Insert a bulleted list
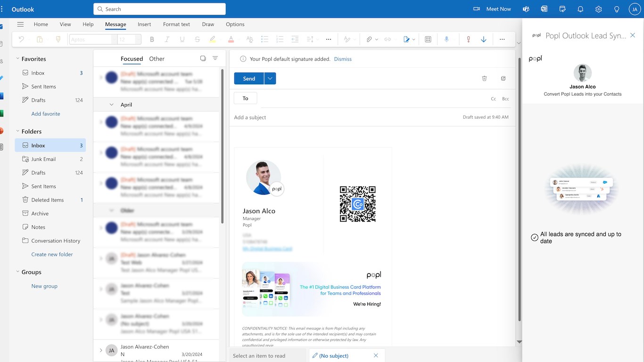Image resolution: width=644 pixels, height=362 pixels. coord(264,40)
